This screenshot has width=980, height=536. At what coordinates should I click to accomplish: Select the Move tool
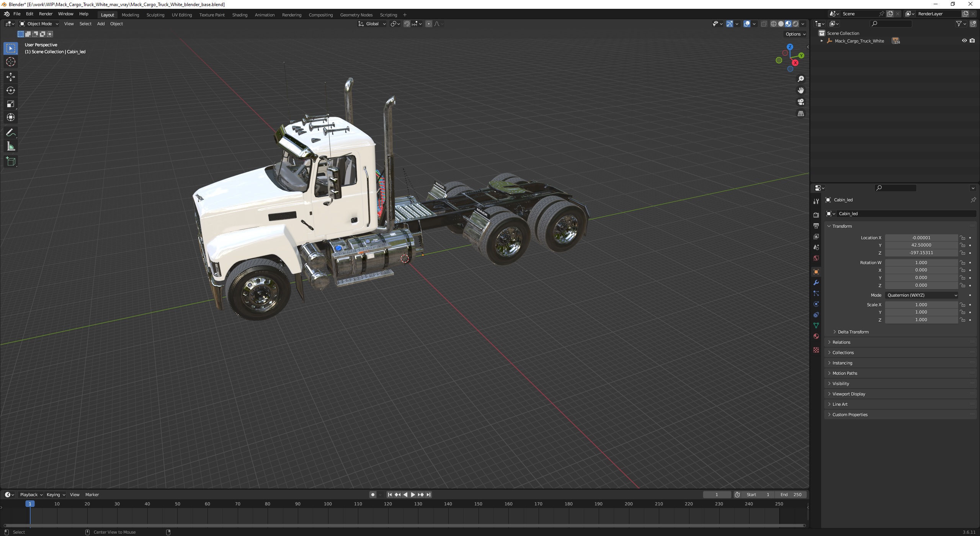11,77
